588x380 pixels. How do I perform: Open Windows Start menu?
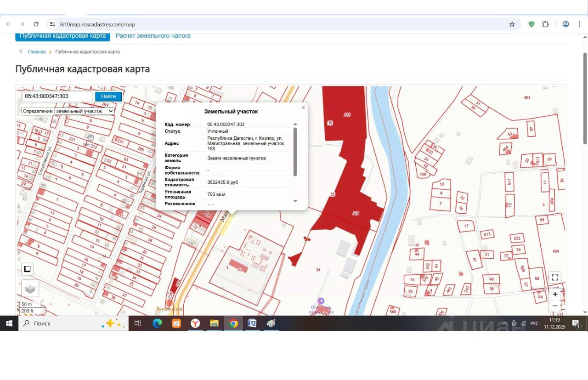coord(9,323)
